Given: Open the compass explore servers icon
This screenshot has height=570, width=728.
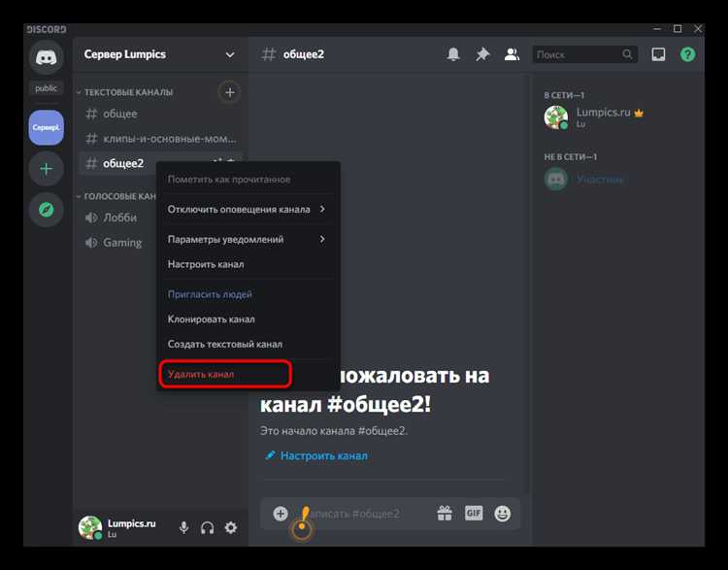Looking at the screenshot, I should [46, 210].
